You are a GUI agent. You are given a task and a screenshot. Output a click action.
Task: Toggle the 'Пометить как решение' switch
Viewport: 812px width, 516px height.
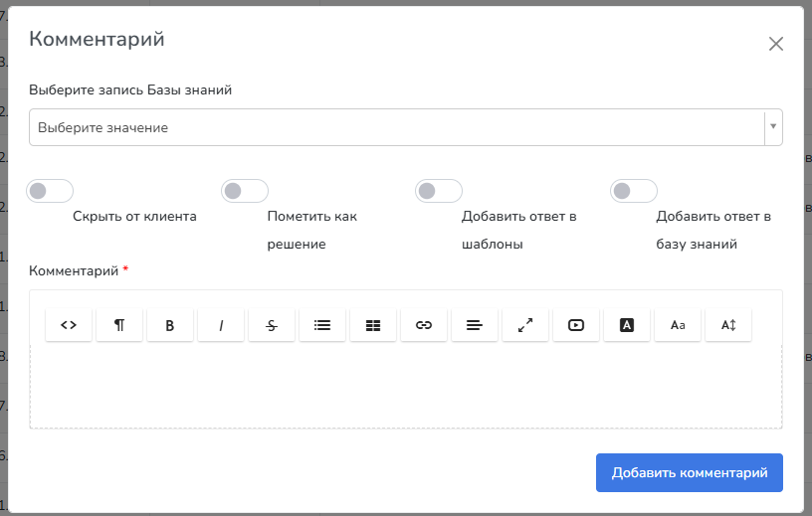(x=245, y=191)
